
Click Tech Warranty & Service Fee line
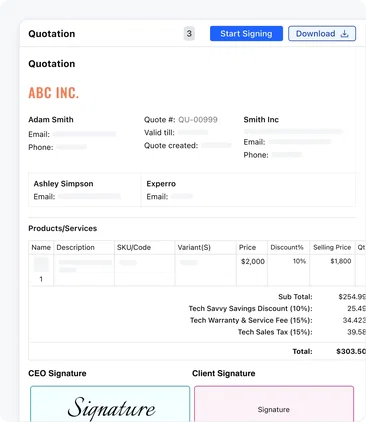(x=251, y=320)
